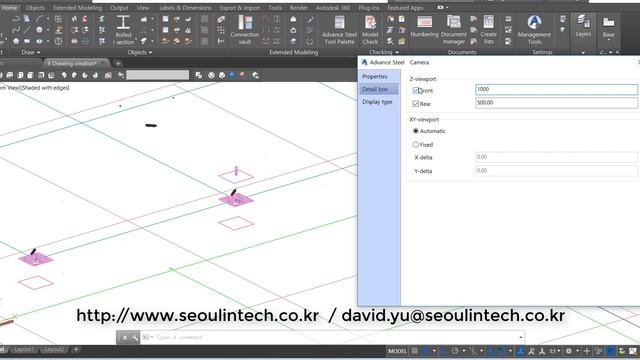Open the Extended Modeling ribbon tab
This screenshot has height=360, width=640.
coord(77,8)
